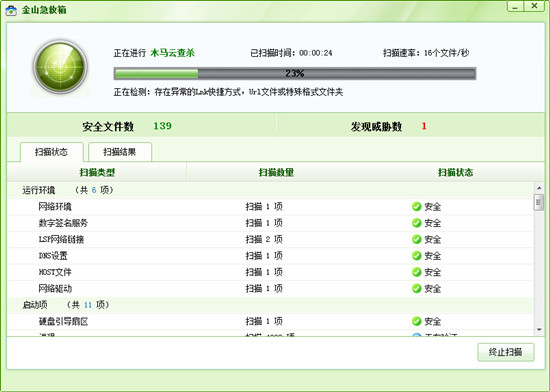This screenshot has width=550, height=392.
Task: Click green check icon in 网络驱动 row
Action: pyautogui.click(x=416, y=289)
